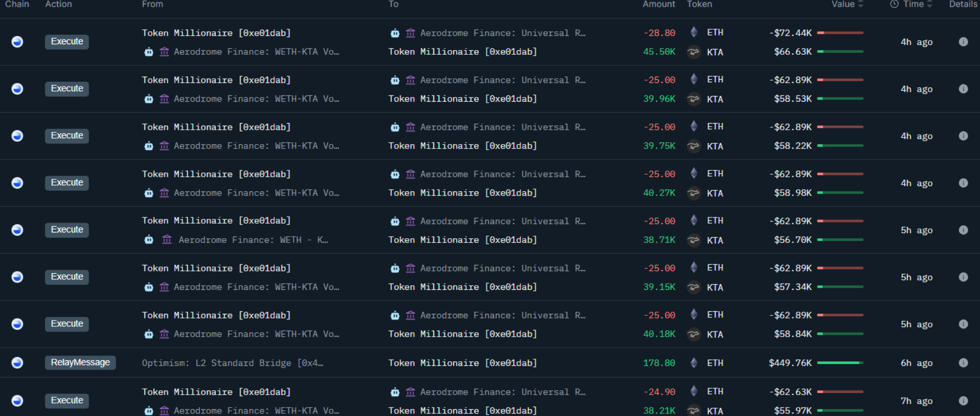Open details info icon for 45.50K KTA transaction

point(963,42)
